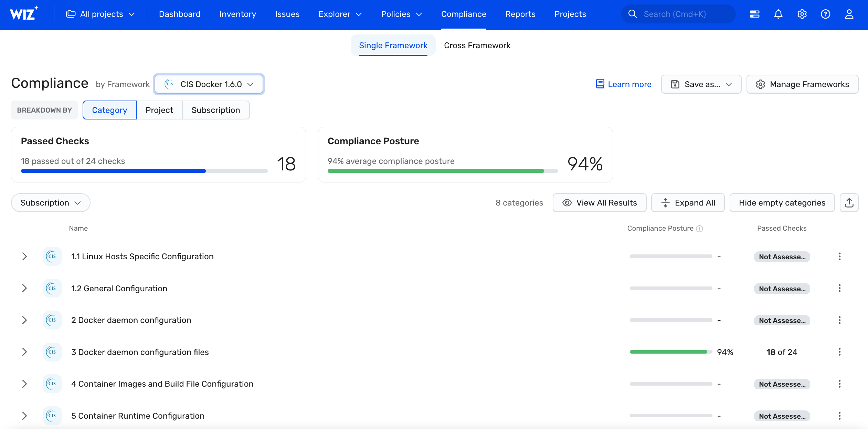
Task: Click Compliance Posture 94% card progress bar
Action: (443, 171)
